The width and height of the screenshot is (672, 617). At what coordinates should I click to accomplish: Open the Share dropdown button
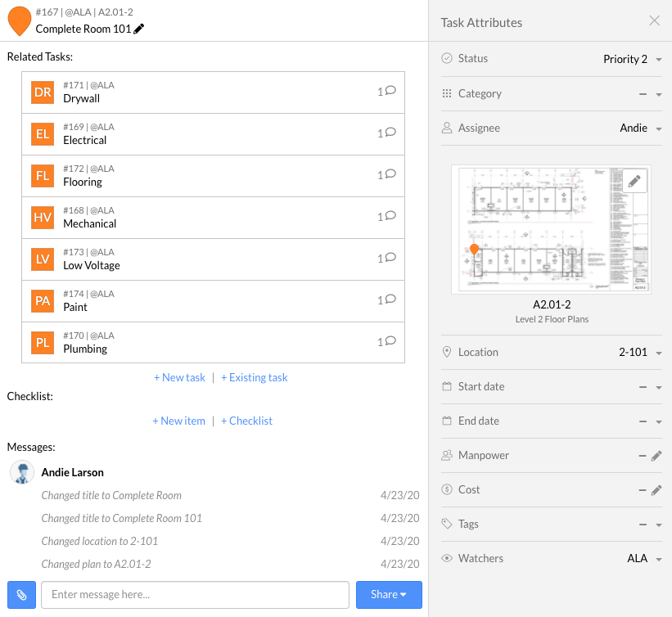pyautogui.click(x=389, y=595)
